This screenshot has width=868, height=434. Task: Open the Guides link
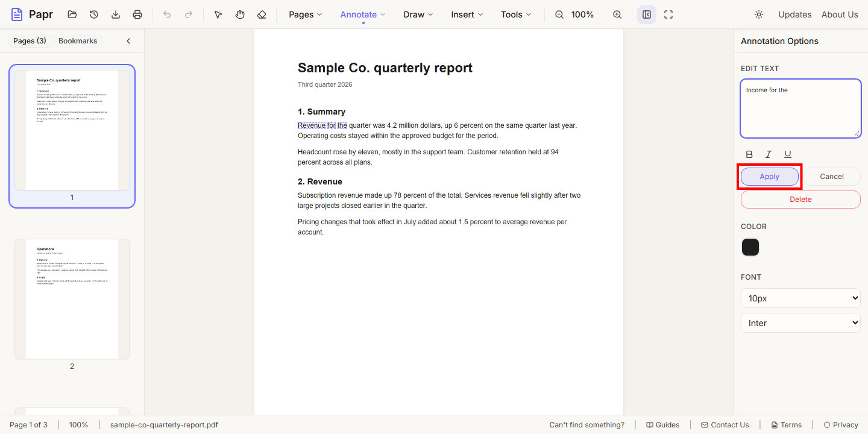point(662,425)
